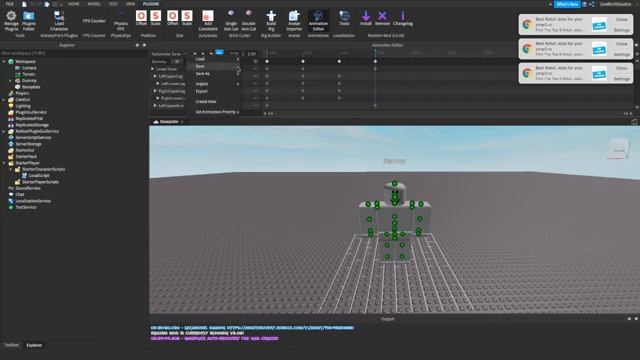This screenshot has height=360, width=640.
Task: Select Lighting service in Explorer
Action: tap(23, 106)
